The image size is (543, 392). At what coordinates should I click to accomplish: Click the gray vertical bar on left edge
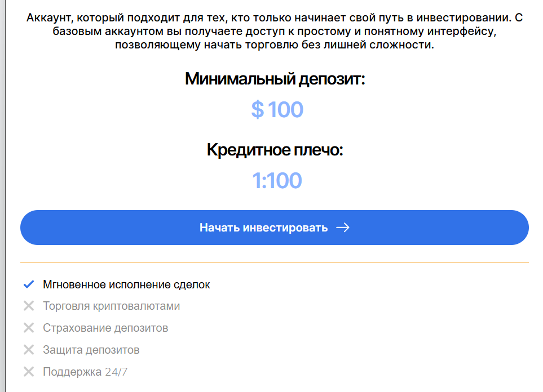coord(3,196)
